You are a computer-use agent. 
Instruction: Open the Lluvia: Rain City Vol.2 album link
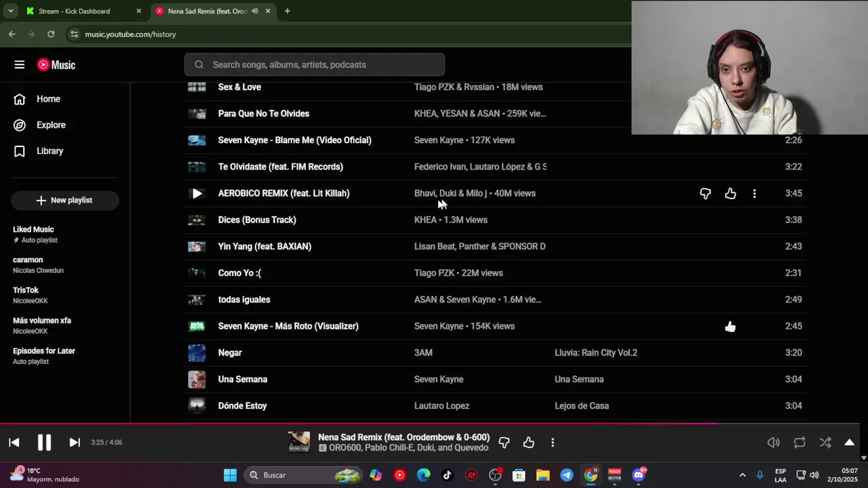click(596, 352)
